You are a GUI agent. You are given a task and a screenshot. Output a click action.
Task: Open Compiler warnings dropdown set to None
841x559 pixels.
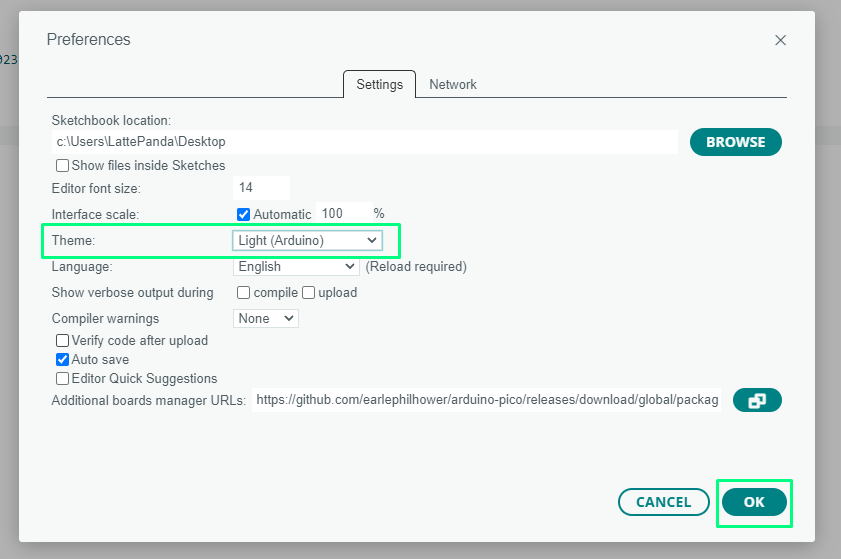(x=265, y=319)
